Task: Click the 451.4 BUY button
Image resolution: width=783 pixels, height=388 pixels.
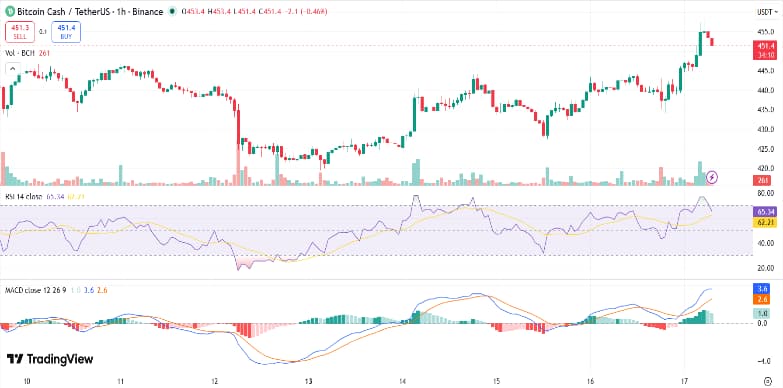Action: pyautogui.click(x=66, y=31)
